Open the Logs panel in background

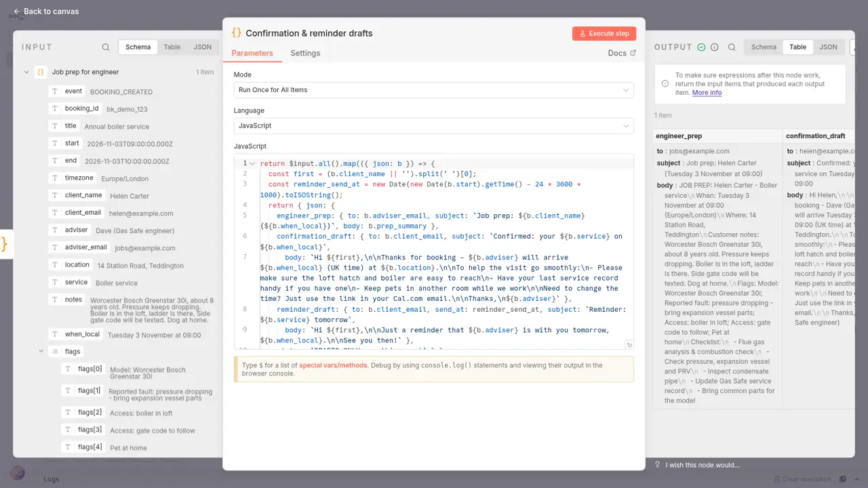pos(52,479)
